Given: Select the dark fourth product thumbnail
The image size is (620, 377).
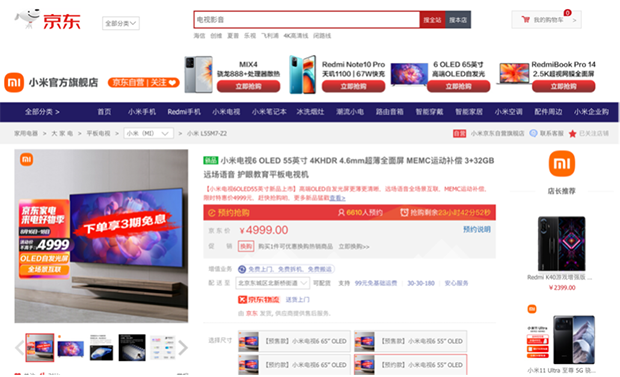Looking at the screenshot, I should (x=132, y=348).
